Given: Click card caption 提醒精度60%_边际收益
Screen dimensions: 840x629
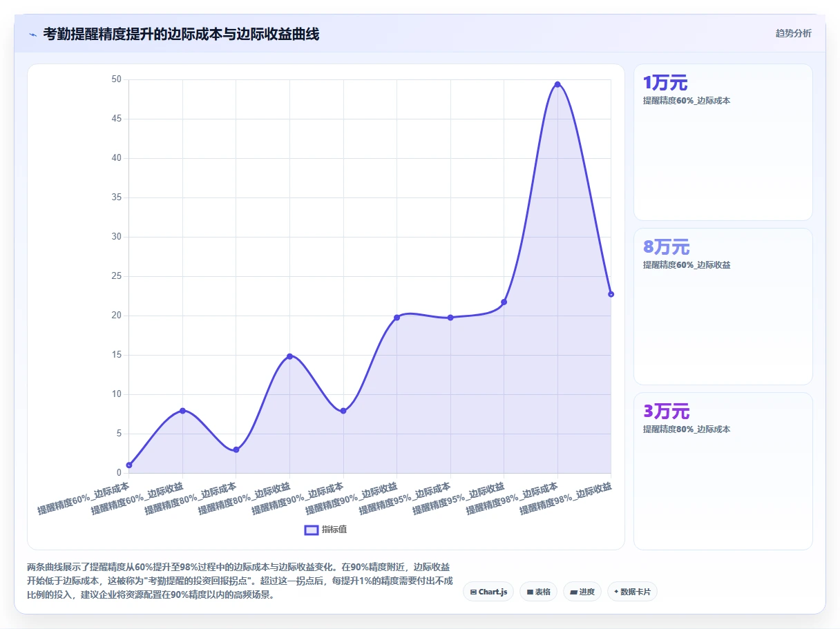Looking at the screenshot, I should click(x=687, y=265).
